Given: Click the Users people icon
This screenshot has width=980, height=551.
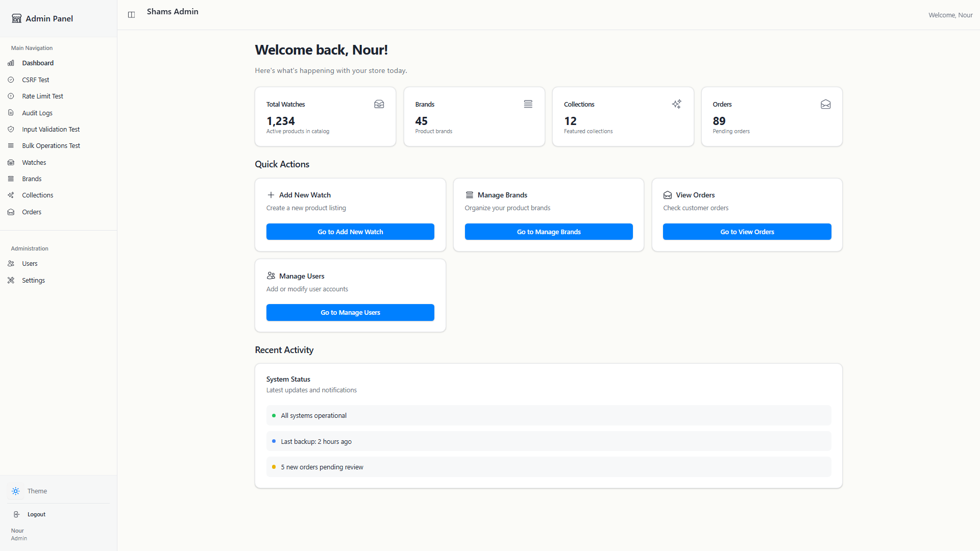Looking at the screenshot, I should point(11,264).
